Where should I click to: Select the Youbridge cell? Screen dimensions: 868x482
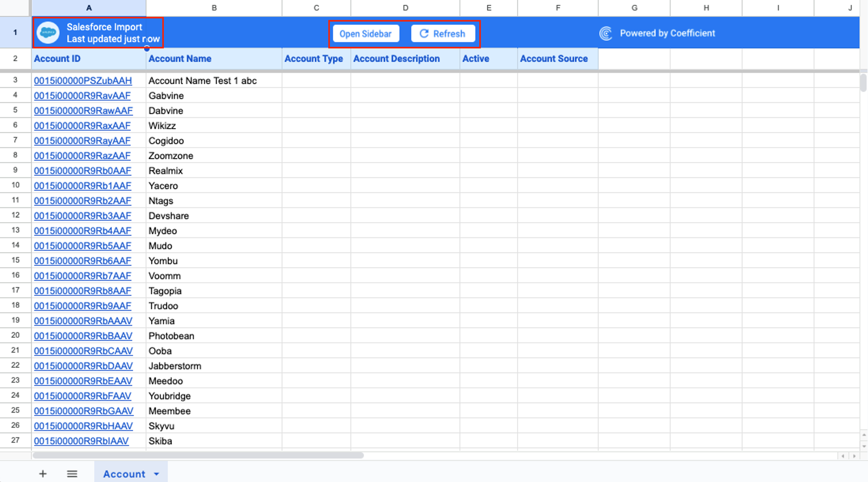[214, 396]
